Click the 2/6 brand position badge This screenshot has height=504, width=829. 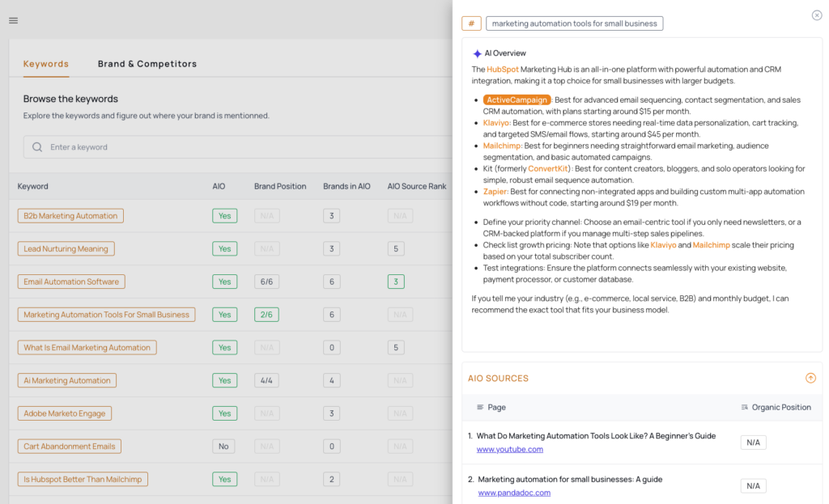coord(266,315)
